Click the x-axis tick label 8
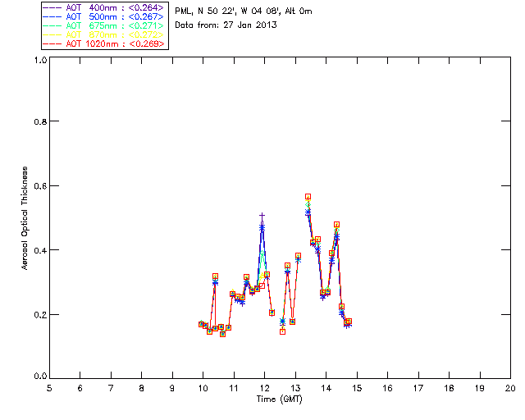This screenshot has width=525, height=420. pyautogui.click(x=142, y=388)
